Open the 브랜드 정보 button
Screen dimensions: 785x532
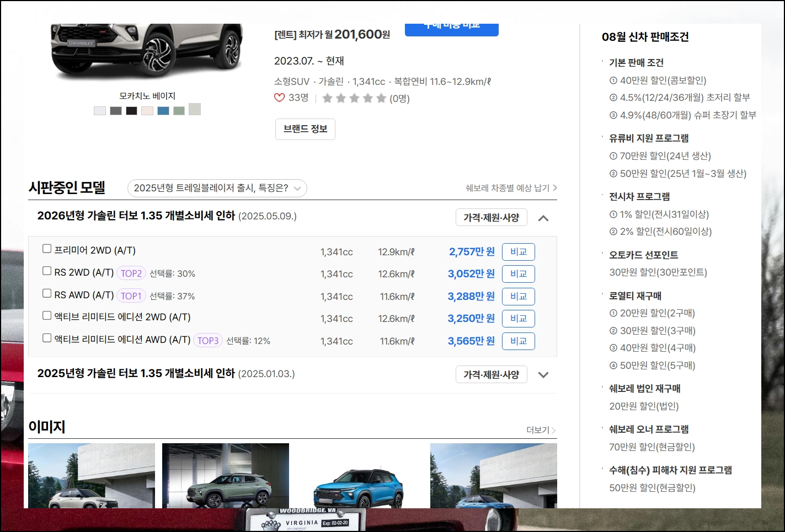pos(305,129)
